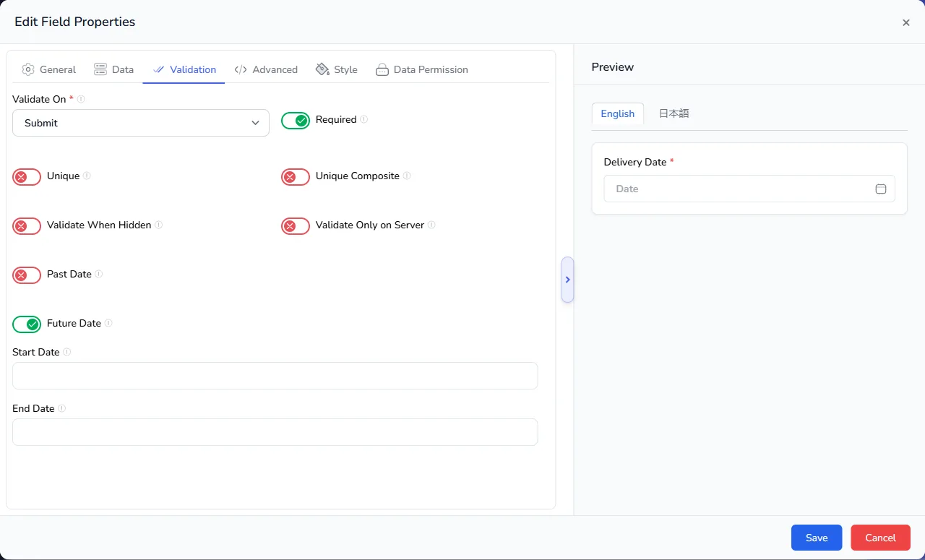The image size is (925, 560).
Task: Click the info icon beside Start Date
Action: click(67, 352)
